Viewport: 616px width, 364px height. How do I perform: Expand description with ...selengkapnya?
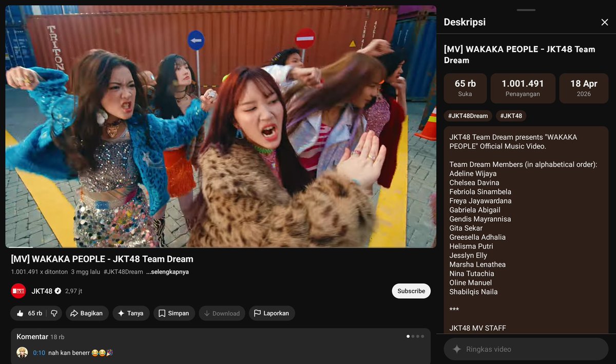click(167, 272)
